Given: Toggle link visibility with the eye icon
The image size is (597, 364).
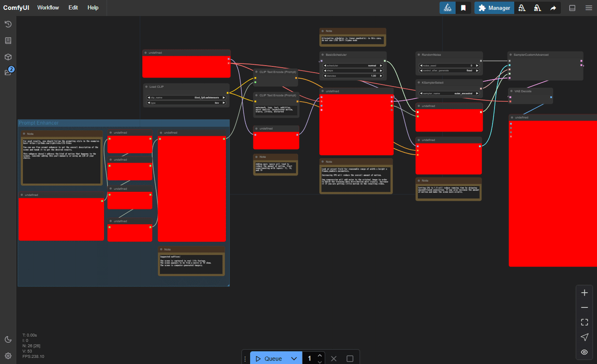Looking at the screenshot, I should click(x=584, y=352).
